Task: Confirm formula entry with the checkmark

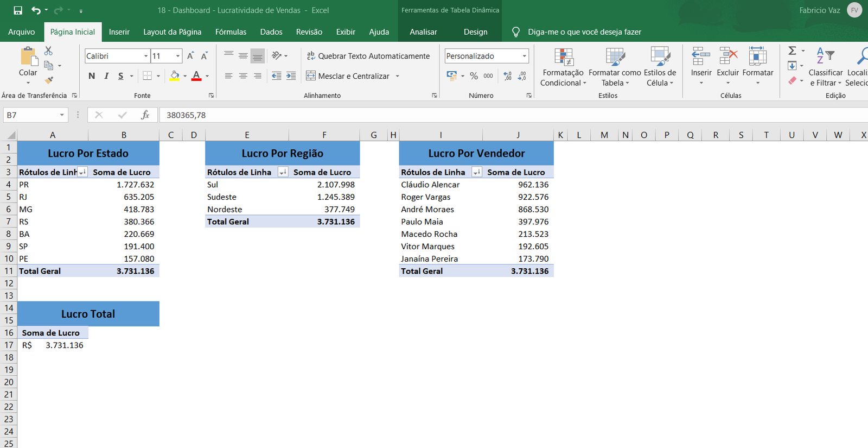Action: point(122,115)
